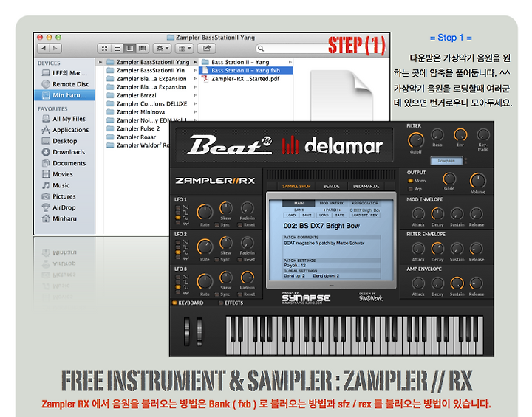Click Bank SAVE button
Screen dimensions: 532x417
307,216
